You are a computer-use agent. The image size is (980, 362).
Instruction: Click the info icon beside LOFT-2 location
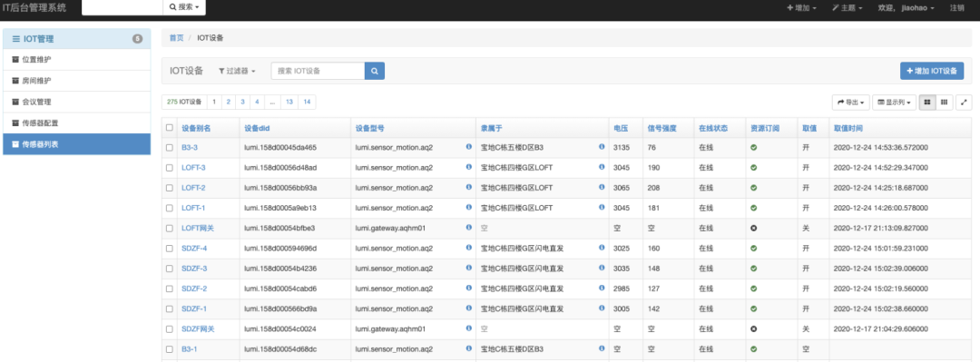pyautogui.click(x=602, y=188)
